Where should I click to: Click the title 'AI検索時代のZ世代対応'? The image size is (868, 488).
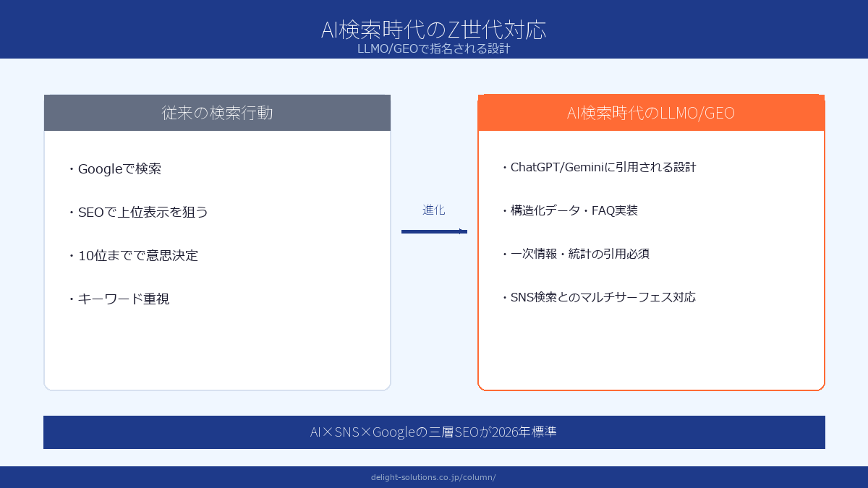[434, 30]
